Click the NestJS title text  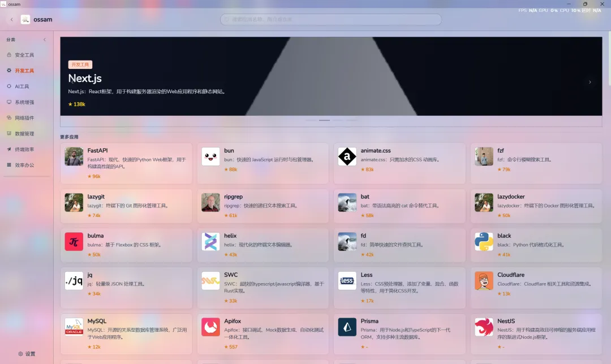coord(506,321)
